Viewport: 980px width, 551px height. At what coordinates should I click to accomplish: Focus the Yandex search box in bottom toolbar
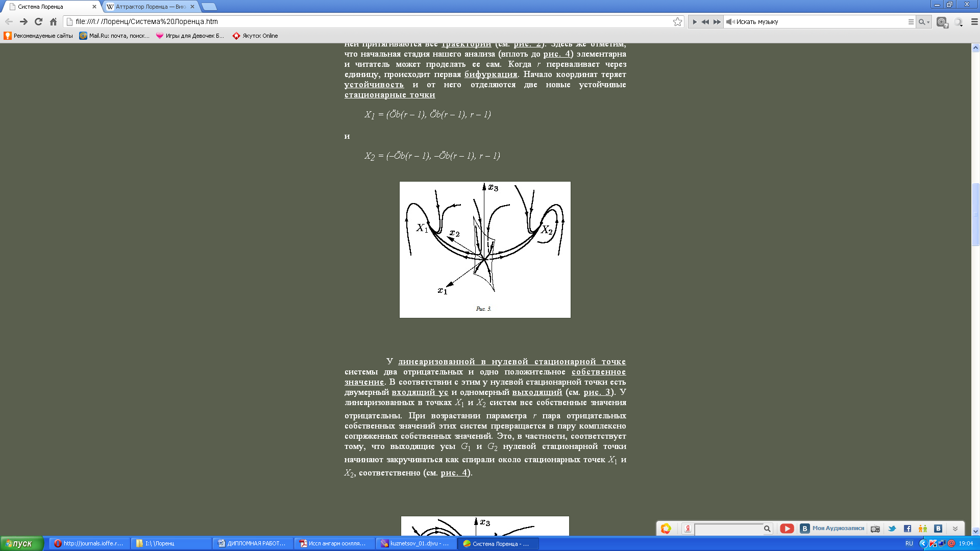click(728, 529)
